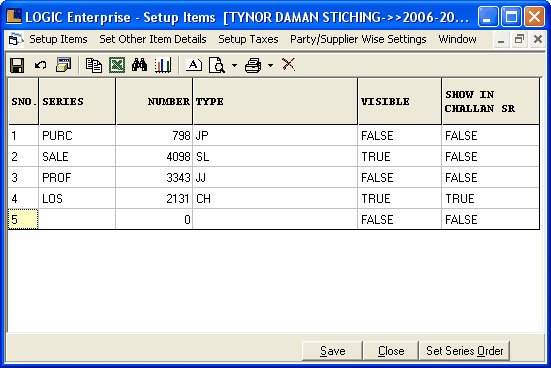
Task: Click the printer icon in toolbar
Action: 253,65
